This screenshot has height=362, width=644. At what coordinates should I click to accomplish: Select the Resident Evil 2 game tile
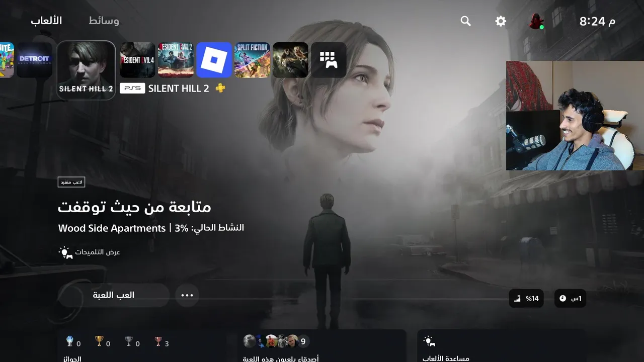(176, 60)
